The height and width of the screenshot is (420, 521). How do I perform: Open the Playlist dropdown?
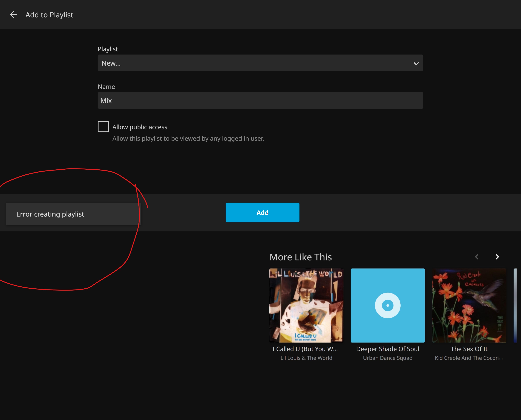[260, 63]
